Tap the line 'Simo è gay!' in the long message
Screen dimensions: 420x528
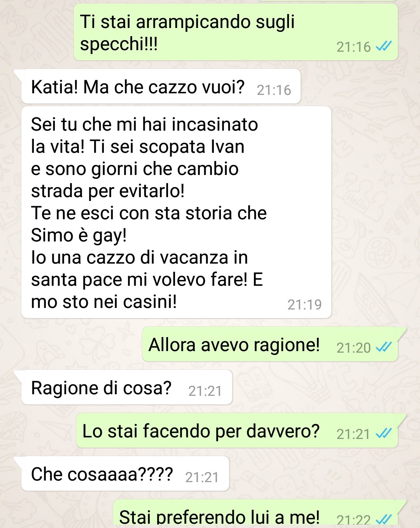point(79,235)
